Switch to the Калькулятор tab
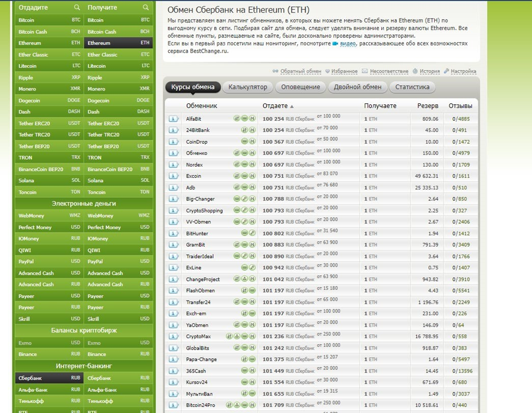The height and width of the screenshot is (413, 532). (x=247, y=87)
